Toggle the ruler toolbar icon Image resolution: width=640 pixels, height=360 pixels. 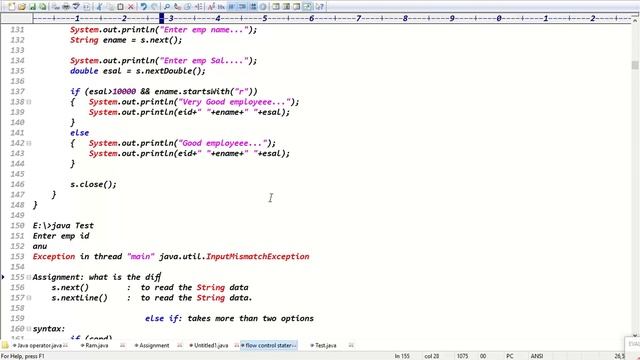(x=242, y=7)
